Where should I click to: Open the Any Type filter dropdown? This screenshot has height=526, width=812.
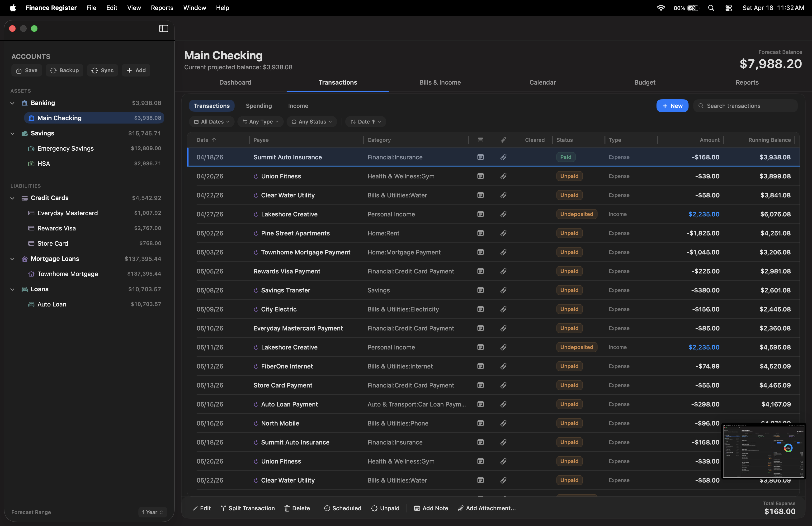(260, 122)
